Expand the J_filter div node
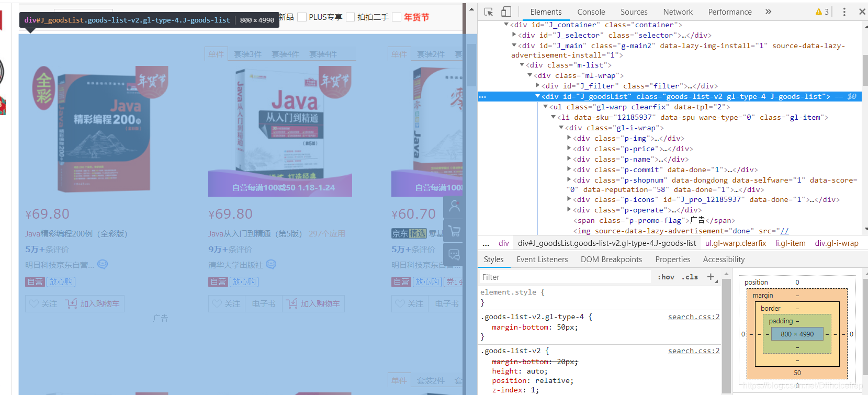This screenshot has height=395, width=868. (537, 86)
